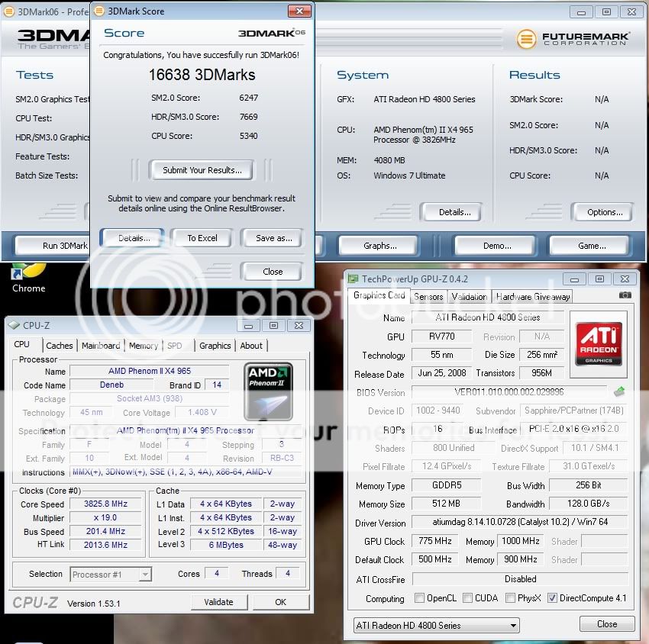Click the Futuremark logo in 3DMark06

point(573,39)
